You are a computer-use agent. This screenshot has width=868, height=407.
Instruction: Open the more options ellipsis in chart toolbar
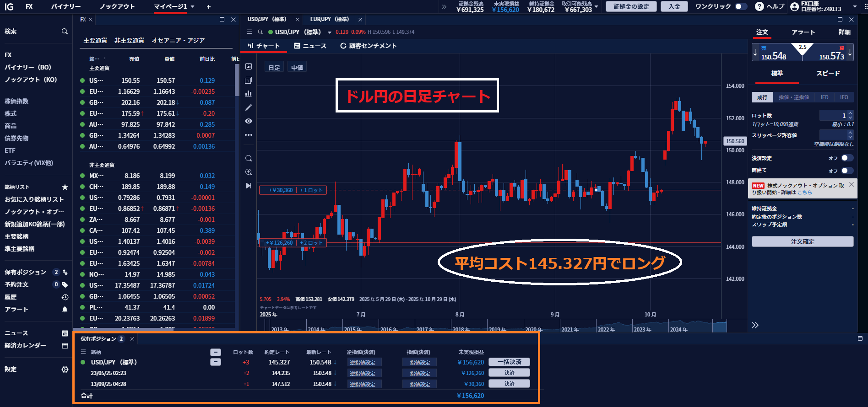[x=249, y=135]
